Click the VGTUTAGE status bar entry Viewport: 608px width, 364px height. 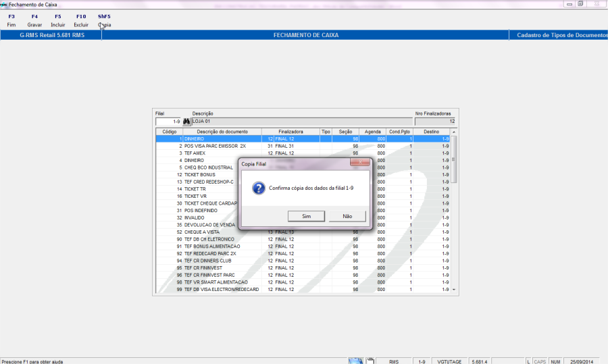[449, 362]
